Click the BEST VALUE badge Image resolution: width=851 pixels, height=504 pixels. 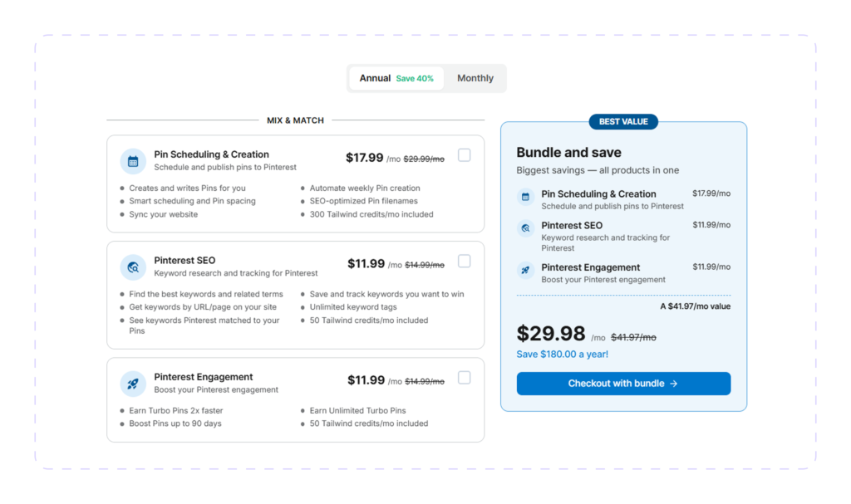623,121
